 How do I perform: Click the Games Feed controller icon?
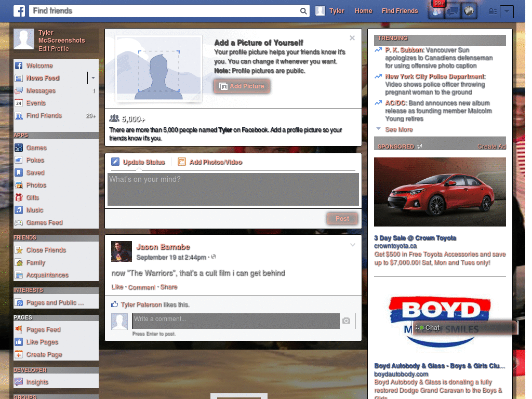click(x=19, y=222)
